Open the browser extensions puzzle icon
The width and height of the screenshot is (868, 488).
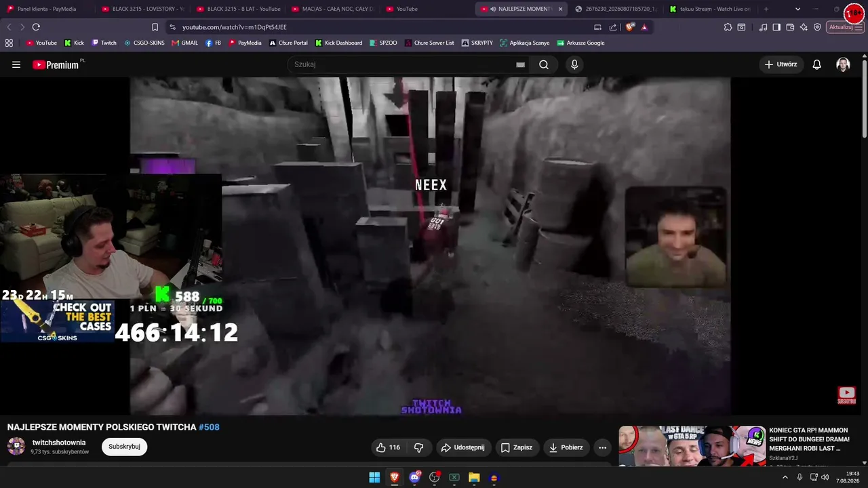point(728,27)
